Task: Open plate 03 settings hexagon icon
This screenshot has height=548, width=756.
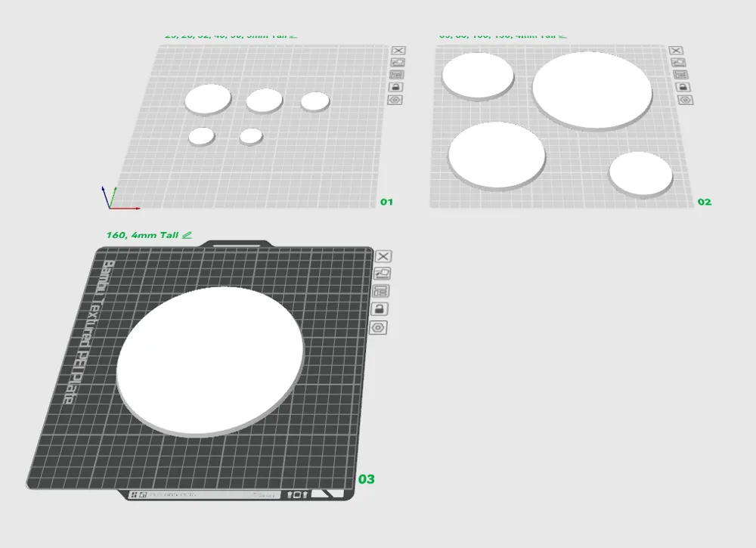Action: tap(378, 328)
